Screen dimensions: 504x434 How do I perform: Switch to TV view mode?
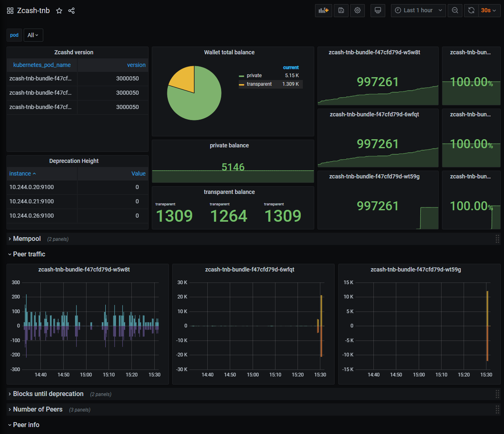[x=378, y=11]
